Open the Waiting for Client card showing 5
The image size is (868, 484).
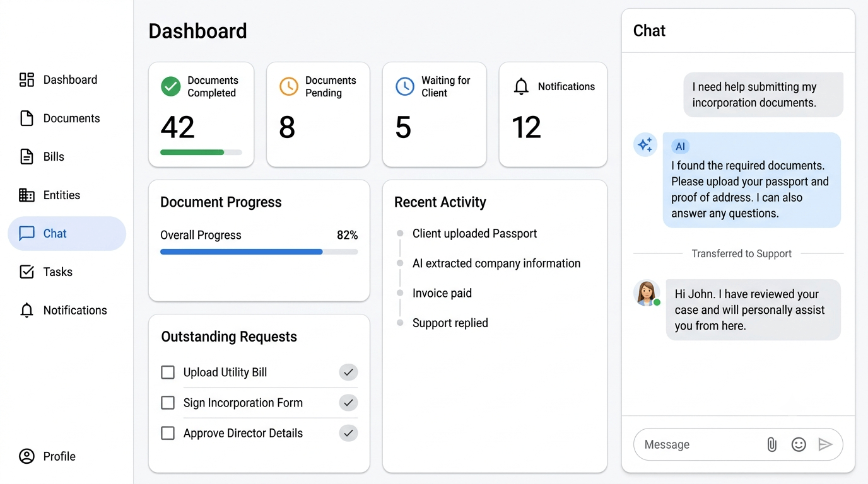[435, 115]
